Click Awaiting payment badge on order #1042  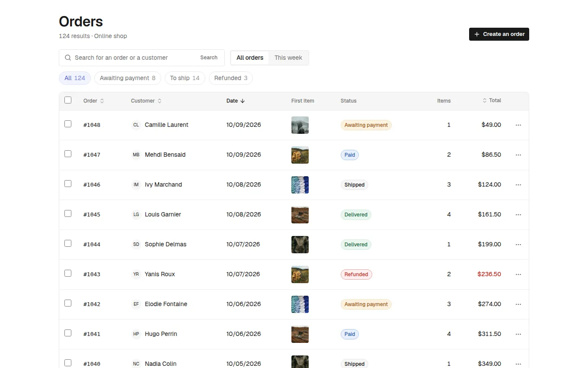point(366,304)
